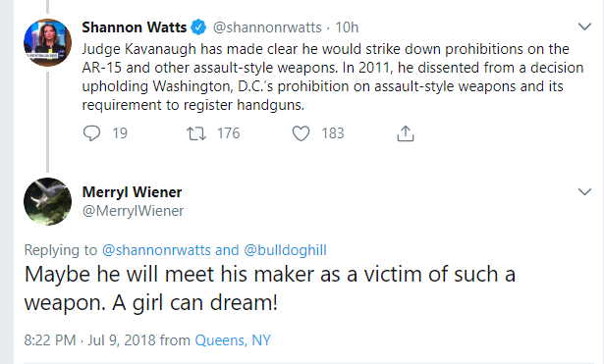Viewport: 604px width, 364px height.
Task: Click the Queens, NY location link
Action: (233, 340)
